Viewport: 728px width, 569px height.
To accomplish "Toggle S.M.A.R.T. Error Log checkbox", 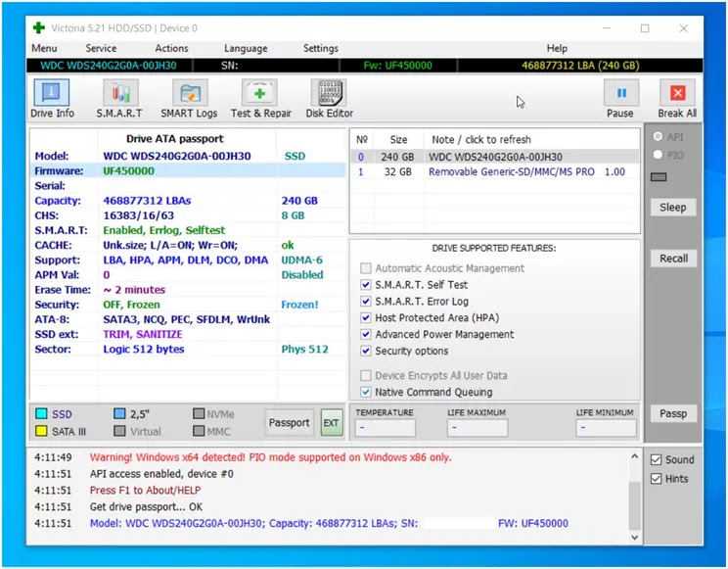I will 366,302.
